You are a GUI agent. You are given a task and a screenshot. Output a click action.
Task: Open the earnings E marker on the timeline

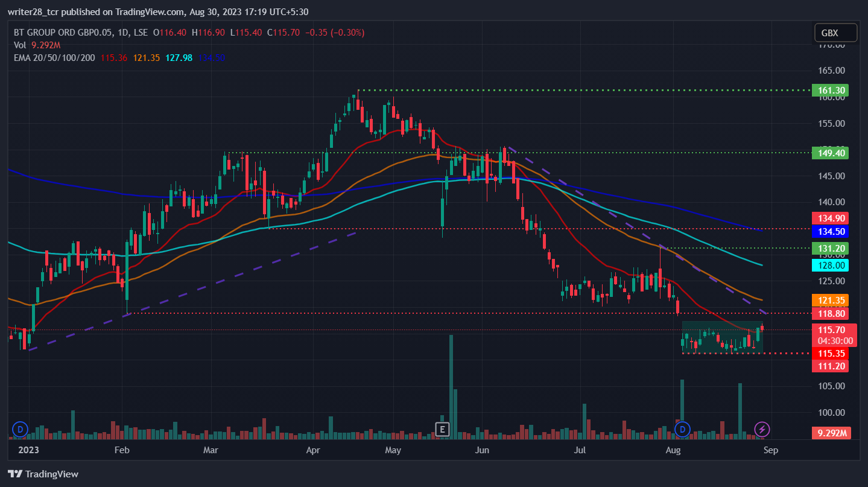[x=443, y=430]
